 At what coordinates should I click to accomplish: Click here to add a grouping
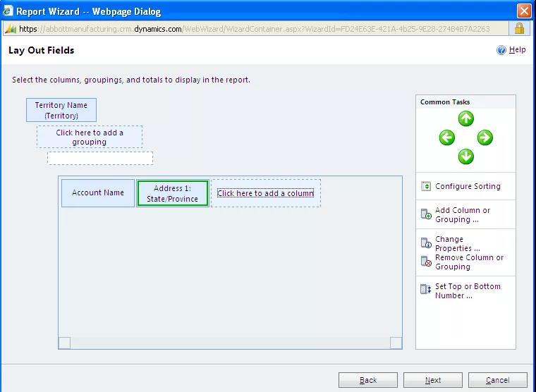90,137
